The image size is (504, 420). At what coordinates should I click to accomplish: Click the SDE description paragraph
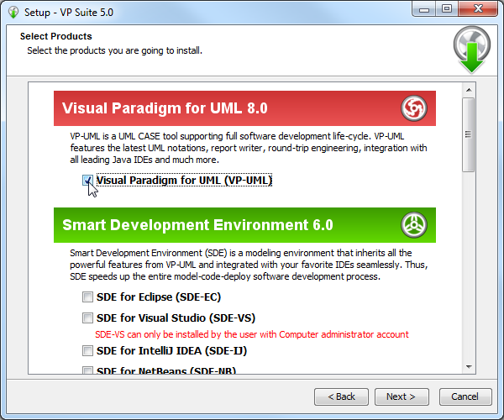249,265
